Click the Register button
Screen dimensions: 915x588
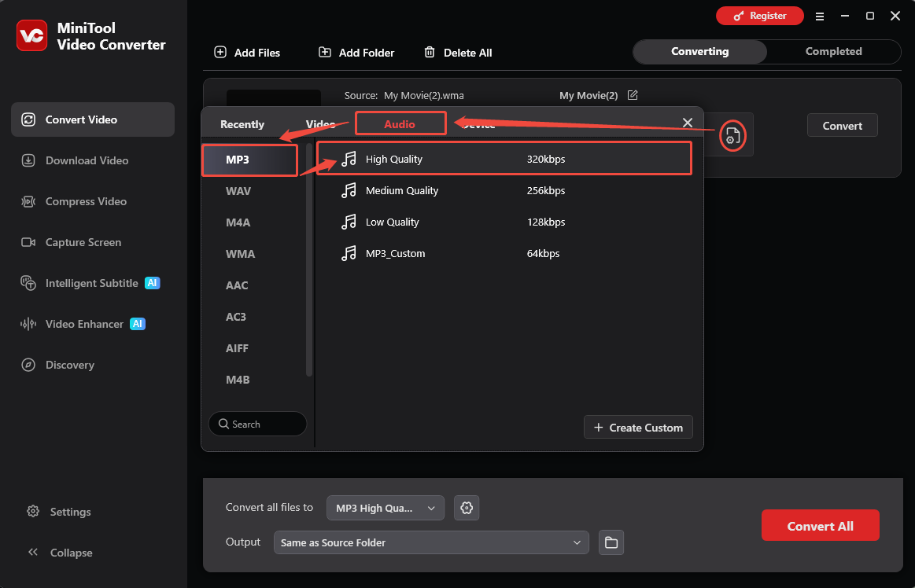pyautogui.click(x=760, y=16)
